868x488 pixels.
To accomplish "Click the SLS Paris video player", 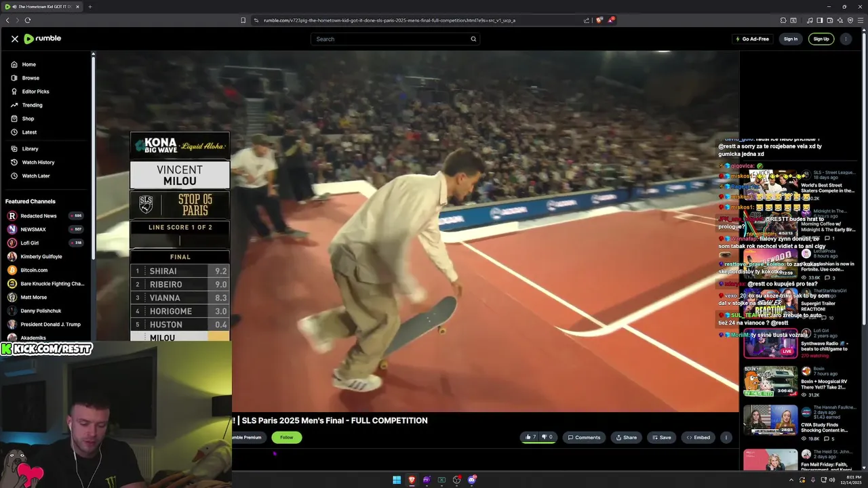I will click(x=417, y=232).
